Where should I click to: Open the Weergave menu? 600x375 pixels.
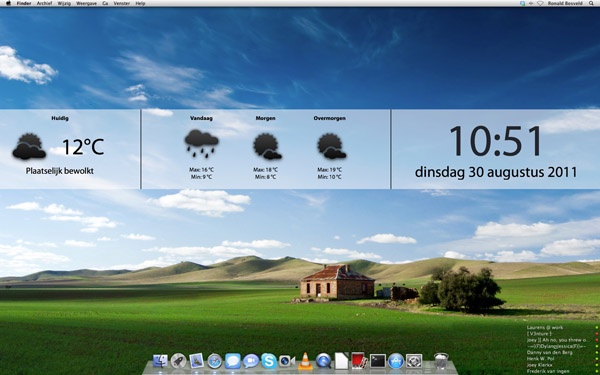(x=86, y=3)
